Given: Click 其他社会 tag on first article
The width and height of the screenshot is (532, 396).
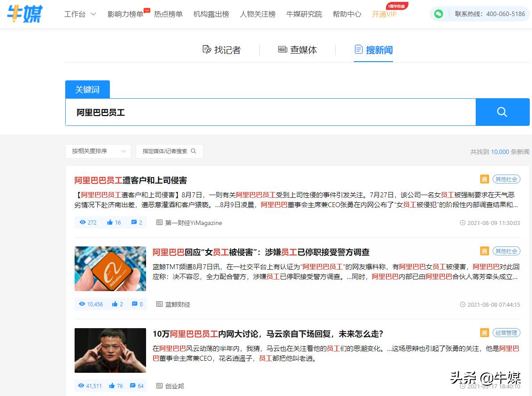Looking at the screenshot, I should click(x=506, y=179).
